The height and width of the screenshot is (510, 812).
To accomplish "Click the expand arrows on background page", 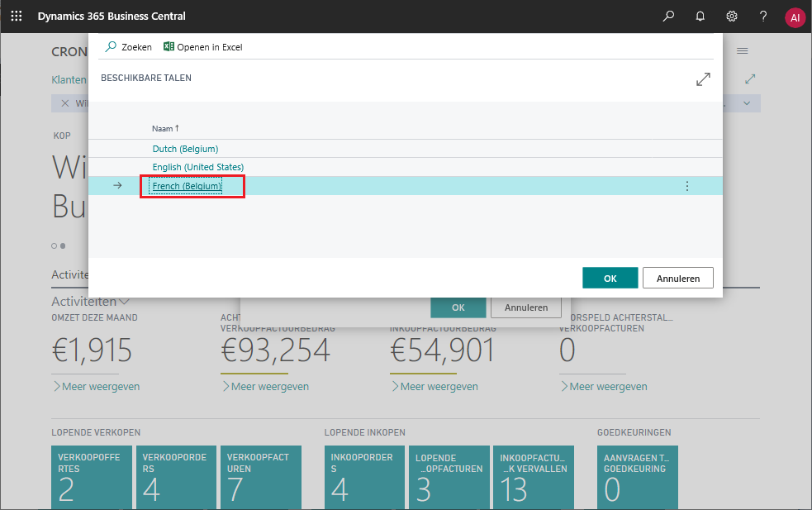I will (x=750, y=79).
